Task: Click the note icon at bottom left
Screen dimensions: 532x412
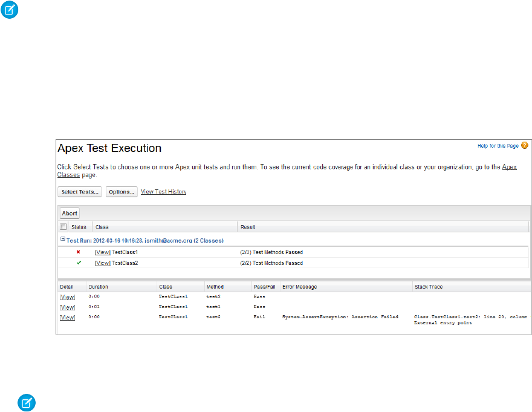Action: click(26, 401)
